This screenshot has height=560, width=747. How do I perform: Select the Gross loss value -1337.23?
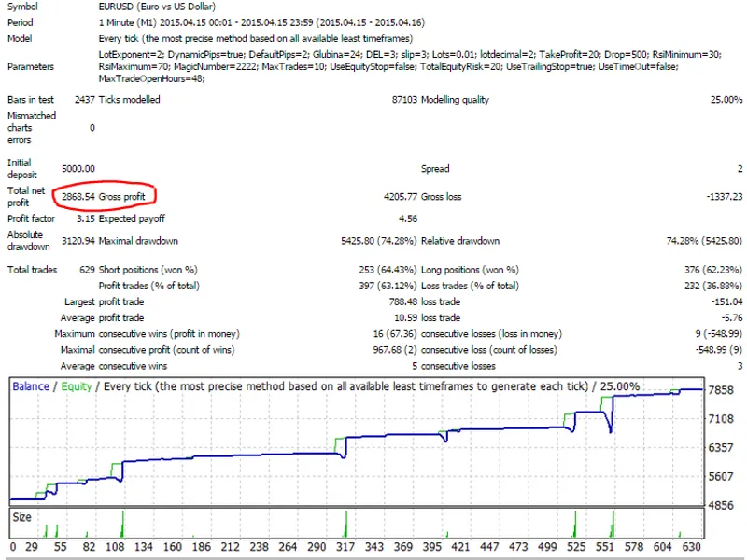(725, 196)
